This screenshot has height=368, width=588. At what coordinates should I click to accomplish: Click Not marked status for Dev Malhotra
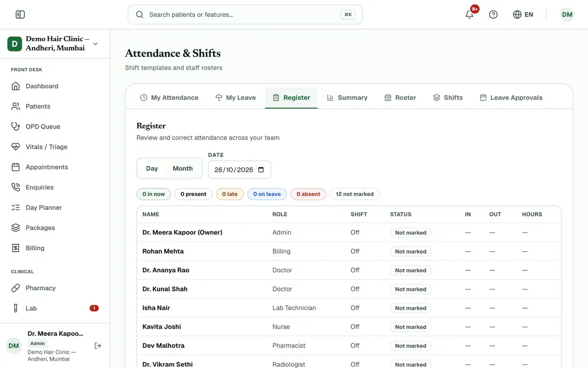tap(411, 346)
